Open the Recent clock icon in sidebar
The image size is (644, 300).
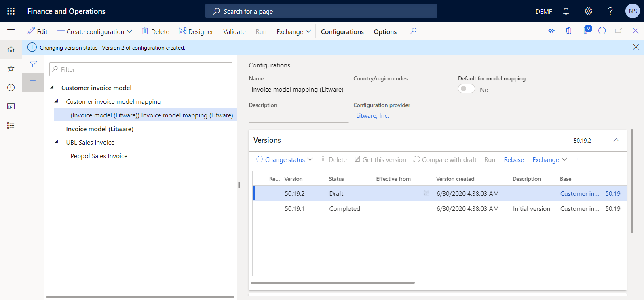(11, 88)
